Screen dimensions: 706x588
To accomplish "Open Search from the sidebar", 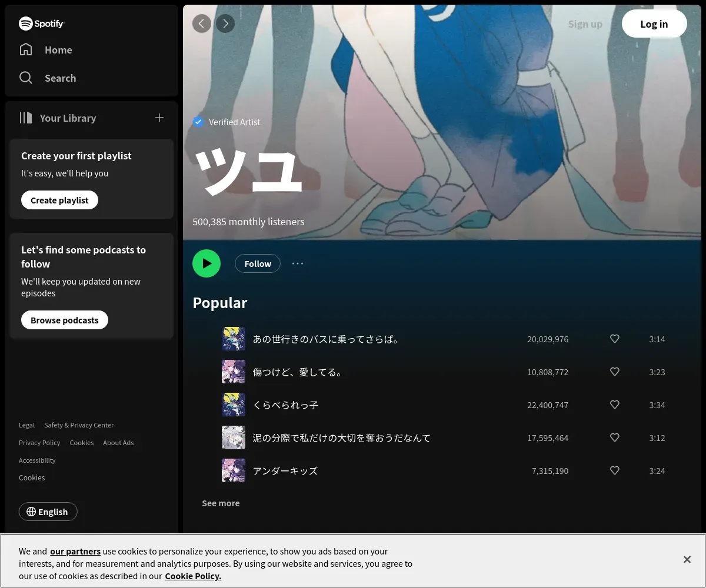I will pos(48,78).
